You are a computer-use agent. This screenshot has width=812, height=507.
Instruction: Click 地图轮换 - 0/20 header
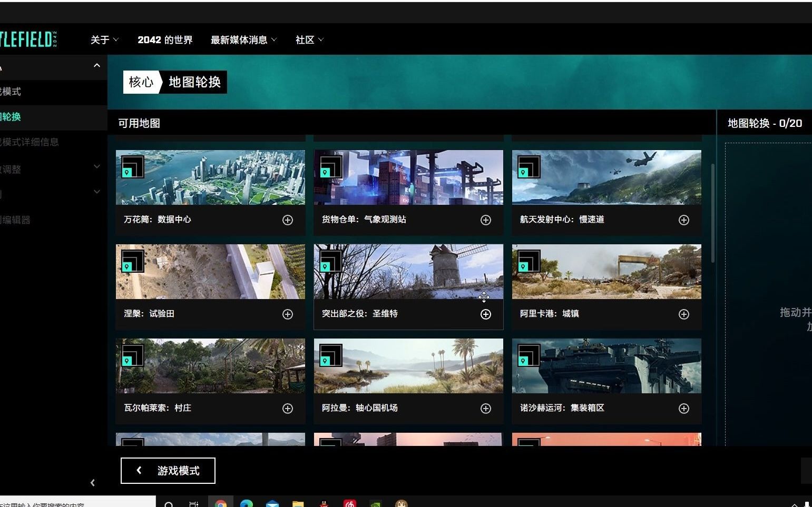coord(765,123)
